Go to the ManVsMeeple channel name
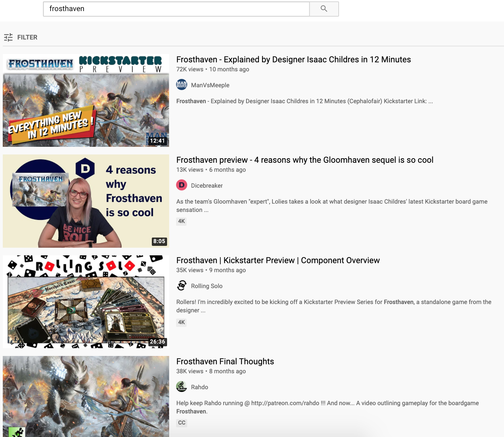The height and width of the screenshot is (437, 504). pos(210,85)
